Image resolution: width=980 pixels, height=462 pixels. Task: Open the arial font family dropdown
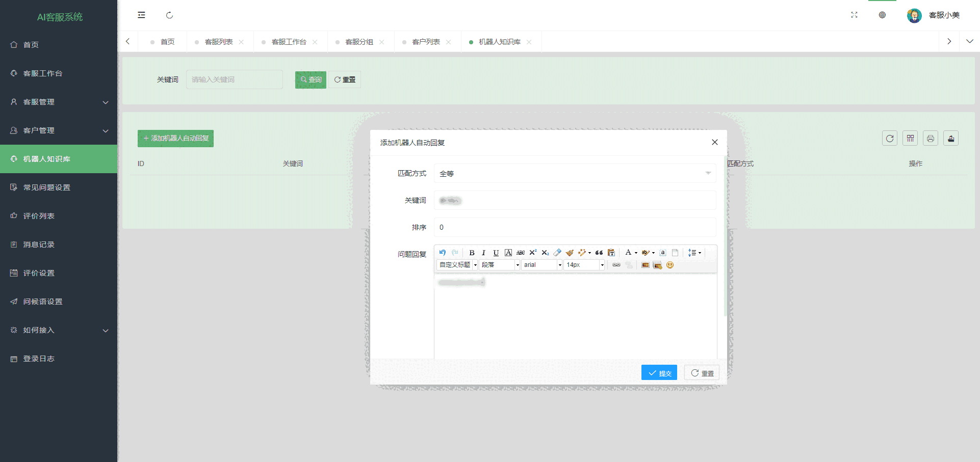[541, 265]
